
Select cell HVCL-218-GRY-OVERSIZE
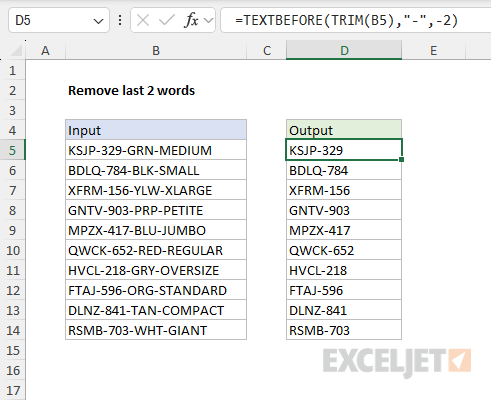(156, 270)
